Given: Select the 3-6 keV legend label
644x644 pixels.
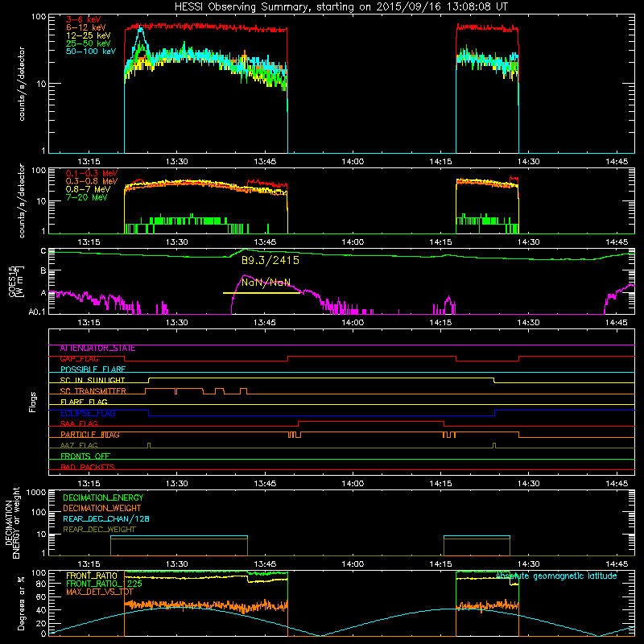Looking at the screenshot, I should pos(84,19).
